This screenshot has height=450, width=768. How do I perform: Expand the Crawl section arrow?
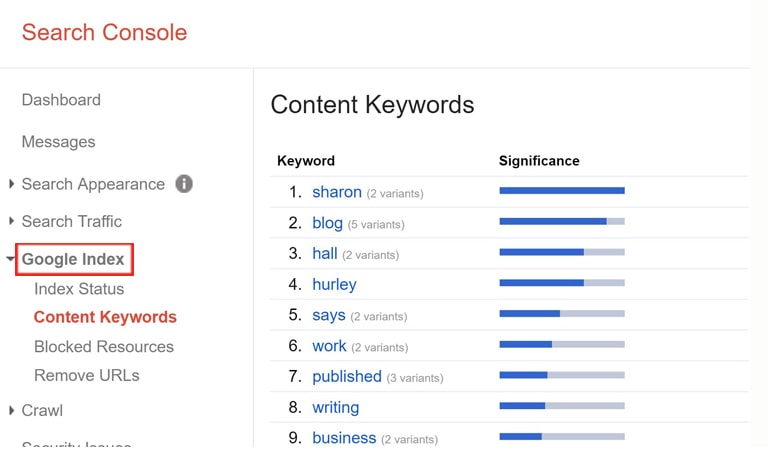(11, 410)
